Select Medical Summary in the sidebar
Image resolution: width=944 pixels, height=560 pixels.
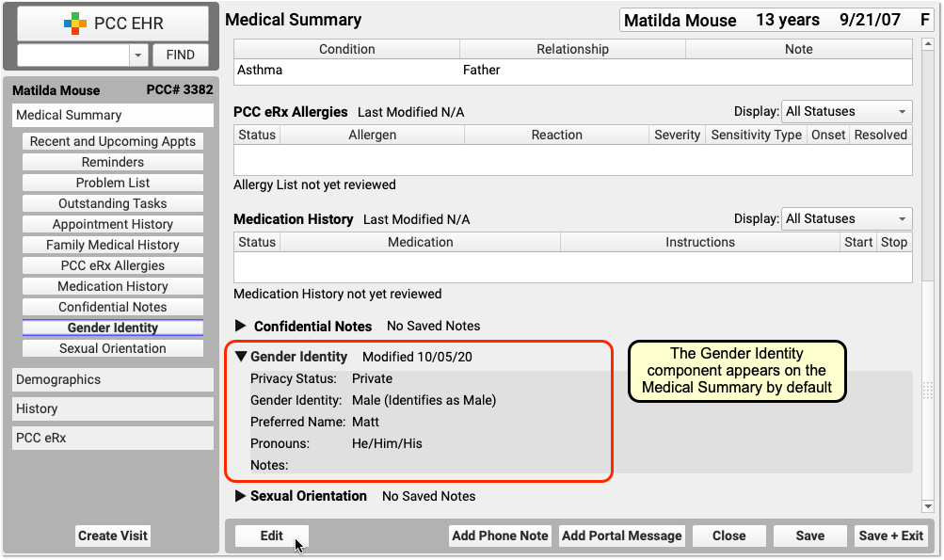click(113, 115)
